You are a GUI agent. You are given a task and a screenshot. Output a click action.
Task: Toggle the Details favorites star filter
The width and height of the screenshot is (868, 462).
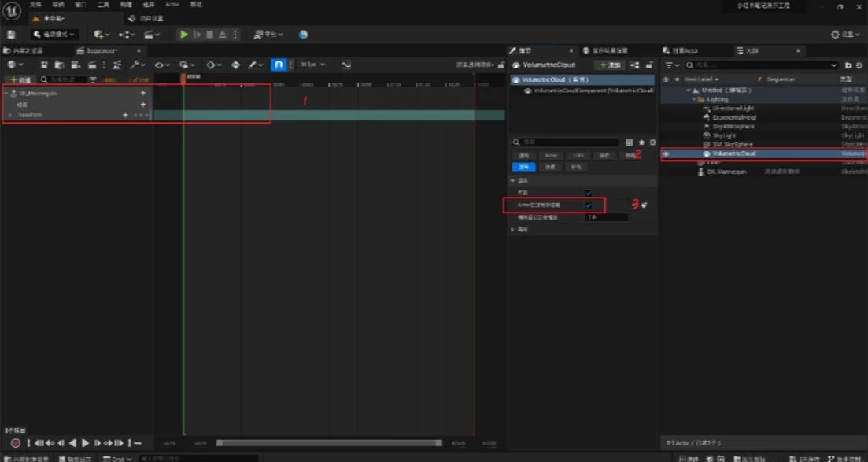point(641,142)
